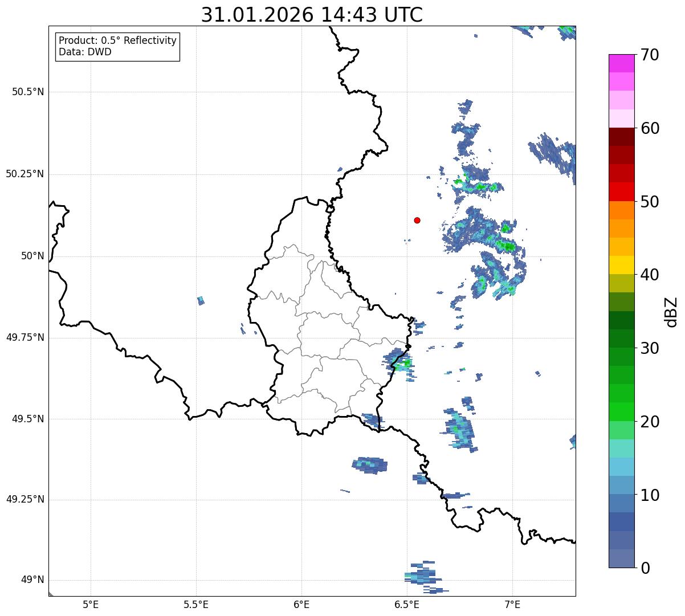Click the 40 colorbar tick label
The width and height of the screenshot is (685, 616).
click(x=650, y=275)
